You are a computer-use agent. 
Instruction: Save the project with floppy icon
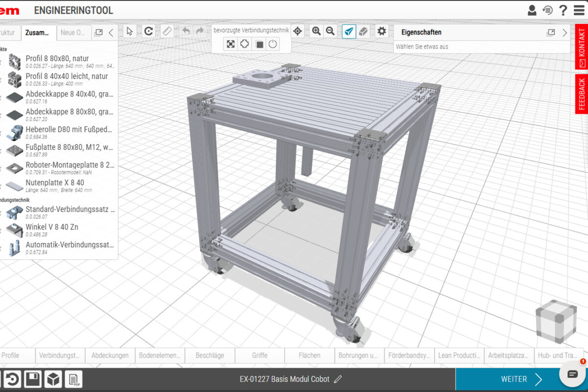click(x=33, y=379)
